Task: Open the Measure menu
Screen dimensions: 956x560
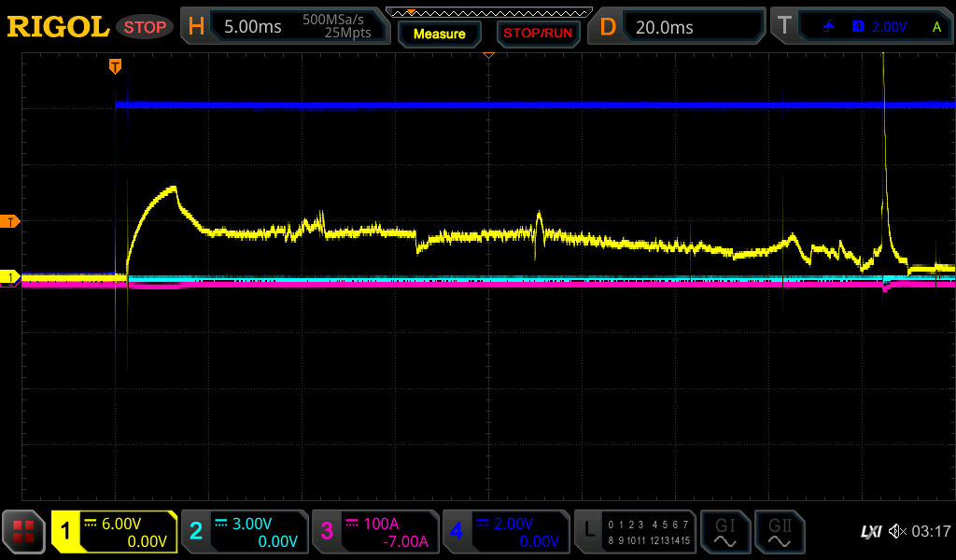Action: tap(439, 34)
